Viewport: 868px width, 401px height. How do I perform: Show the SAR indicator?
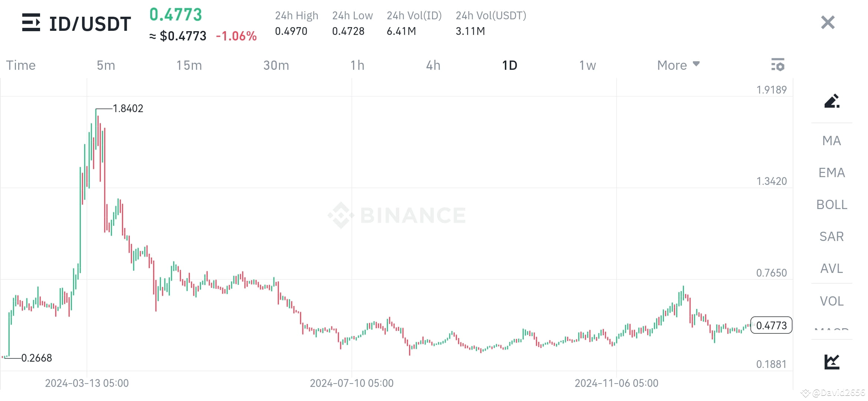tap(831, 237)
